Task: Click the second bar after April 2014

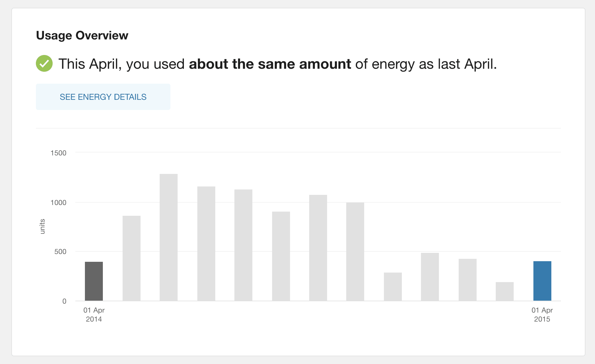Action: click(x=132, y=258)
